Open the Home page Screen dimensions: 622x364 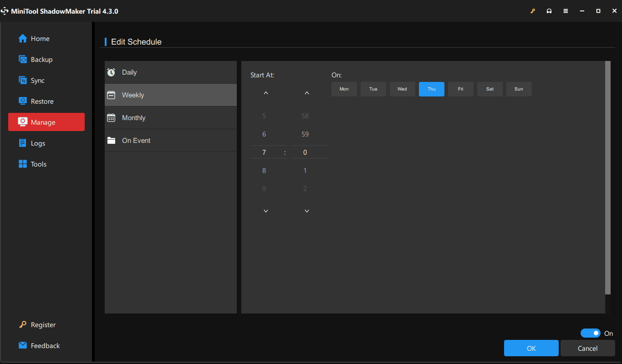click(x=46, y=39)
